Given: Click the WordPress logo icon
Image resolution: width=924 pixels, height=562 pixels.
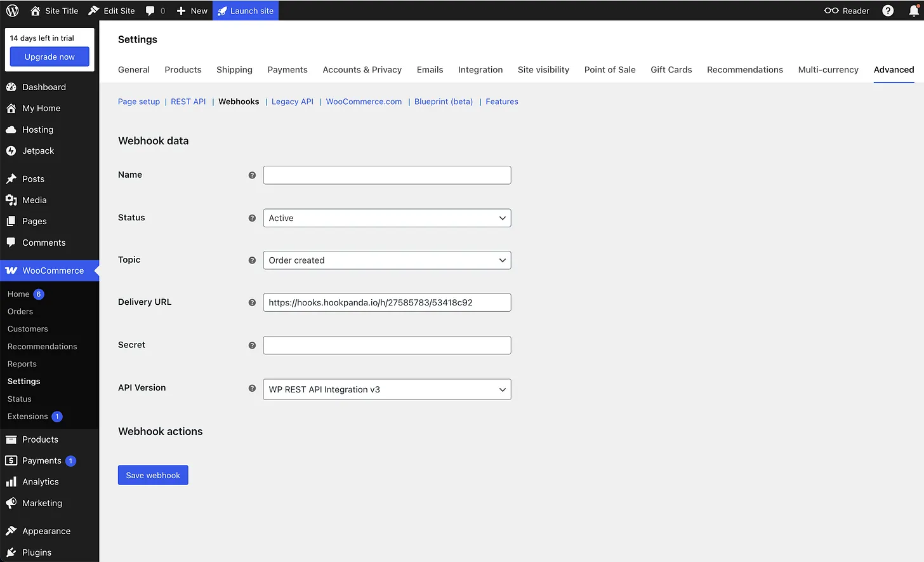Looking at the screenshot, I should 12,11.
